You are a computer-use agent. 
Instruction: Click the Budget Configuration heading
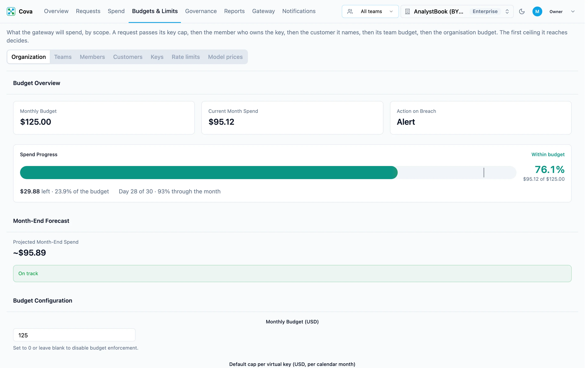point(42,301)
